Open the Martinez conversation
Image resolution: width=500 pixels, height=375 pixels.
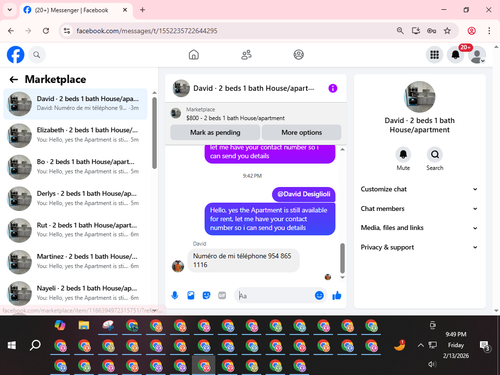pos(75,261)
